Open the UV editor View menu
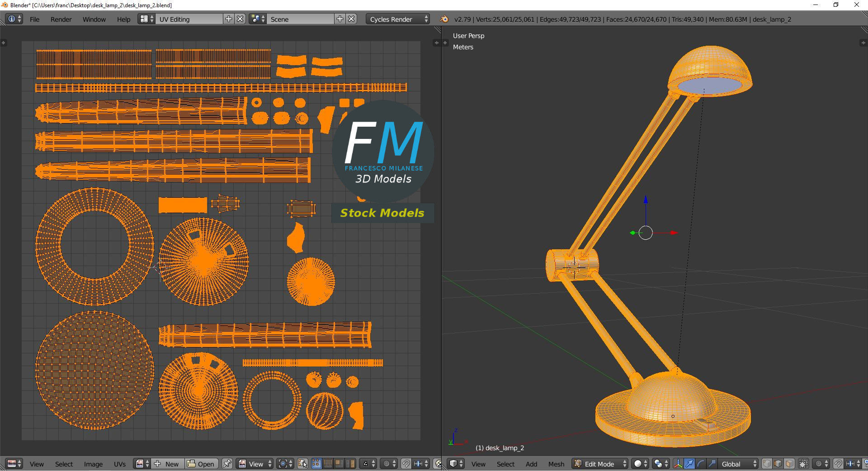The height and width of the screenshot is (471, 868). 37,464
